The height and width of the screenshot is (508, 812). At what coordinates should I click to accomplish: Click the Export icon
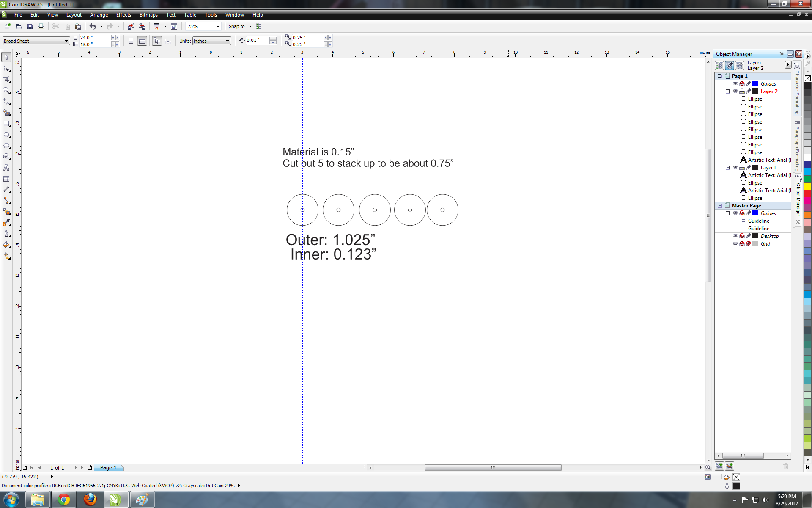click(142, 26)
